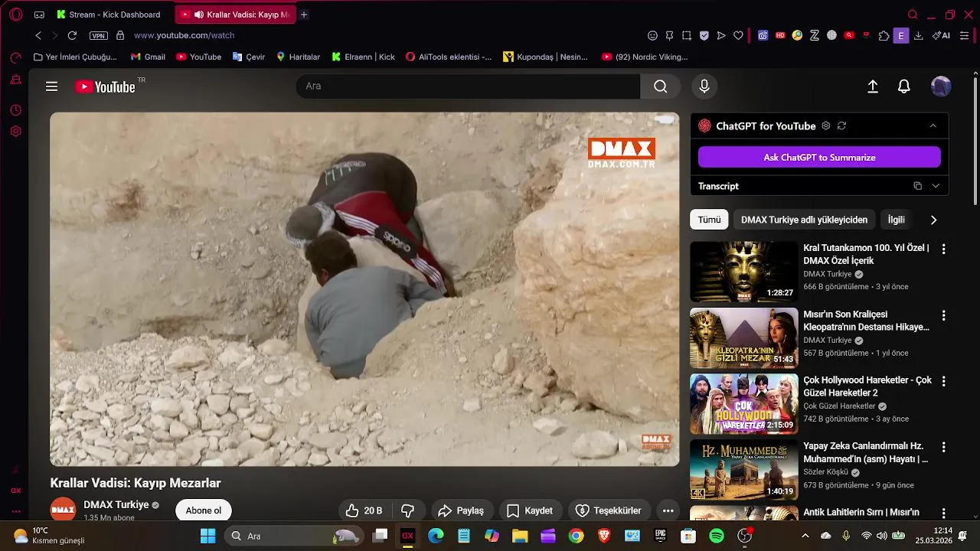Open the YouTube guide hamburger menu
The height and width of the screenshot is (551, 980).
[51, 86]
